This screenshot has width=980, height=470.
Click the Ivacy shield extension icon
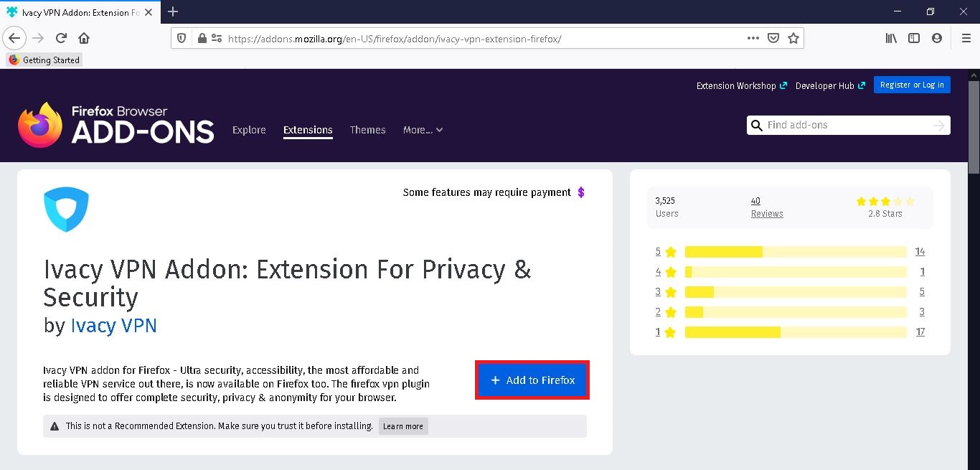point(66,210)
